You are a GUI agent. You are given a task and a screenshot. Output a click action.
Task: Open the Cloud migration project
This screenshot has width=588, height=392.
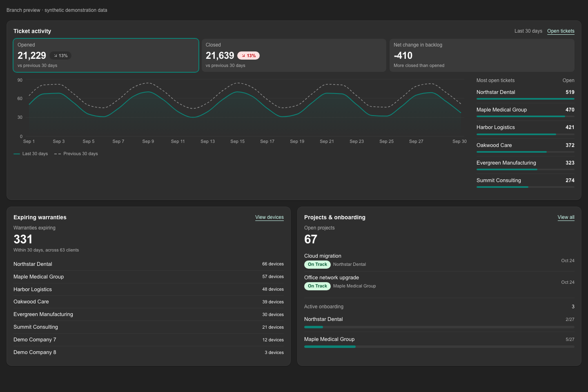pos(439,261)
